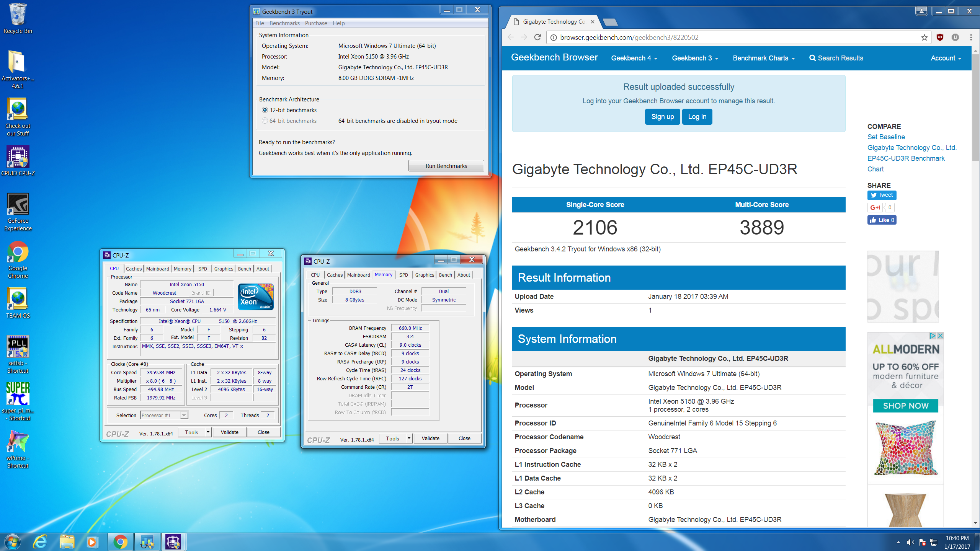Viewport: 980px width, 551px height.
Task: Switch to Chrome in the taskbar
Action: 120,542
